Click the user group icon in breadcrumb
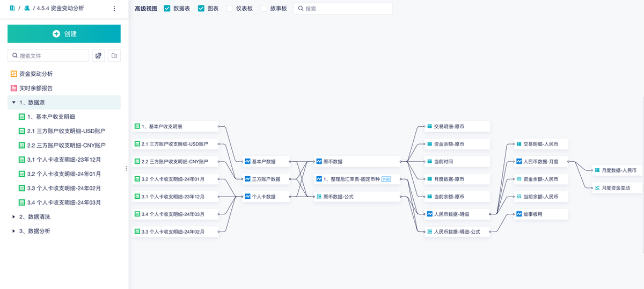Image resolution: width=644 pixels, height=289 pixels. pyautogui.click(x=27, y=9)
